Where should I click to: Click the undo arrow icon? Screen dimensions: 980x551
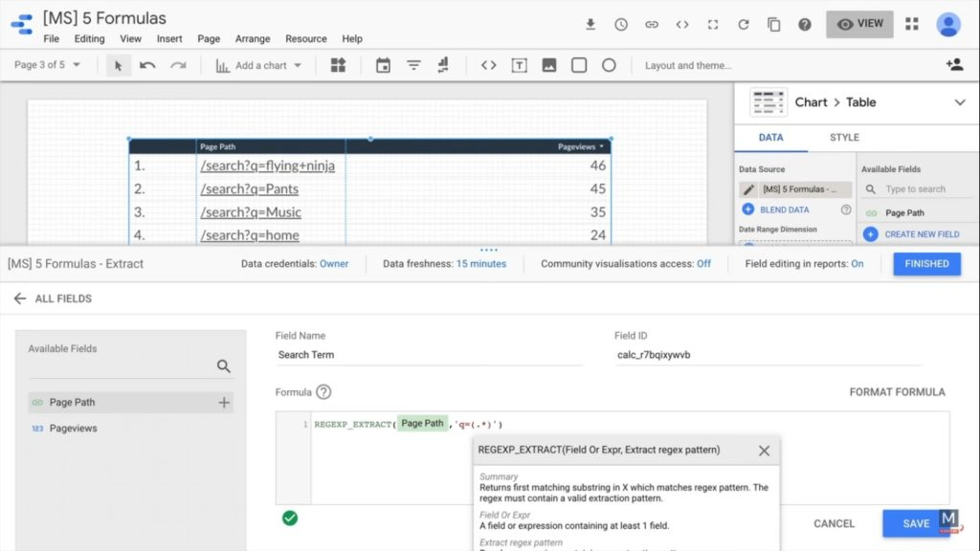147,65
